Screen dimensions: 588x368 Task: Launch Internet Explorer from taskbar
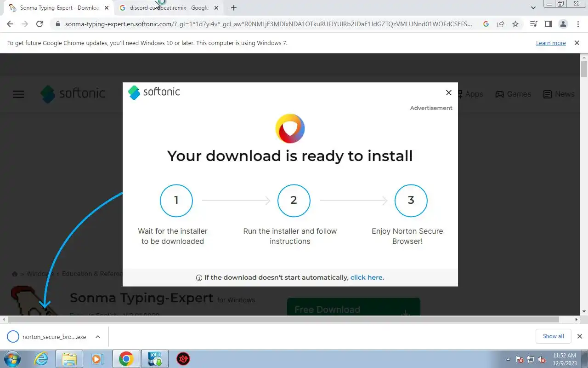[x=41, y=359]
